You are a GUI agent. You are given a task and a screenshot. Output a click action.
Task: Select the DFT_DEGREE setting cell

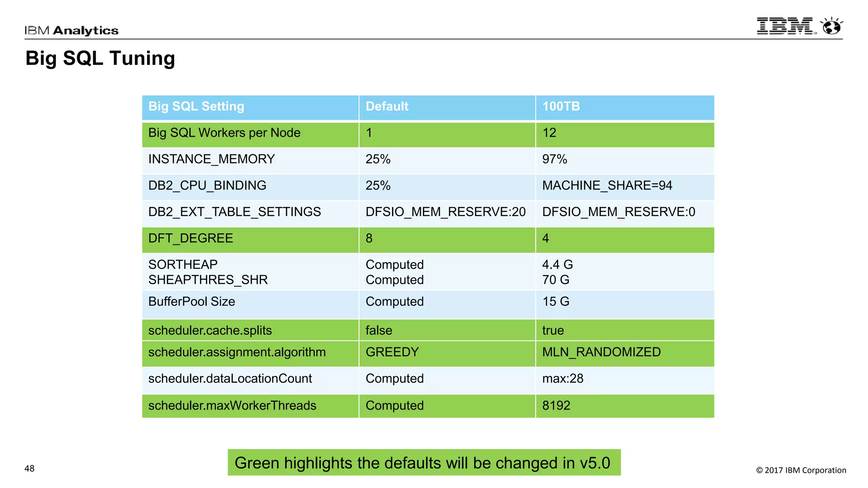coord(250,240)
